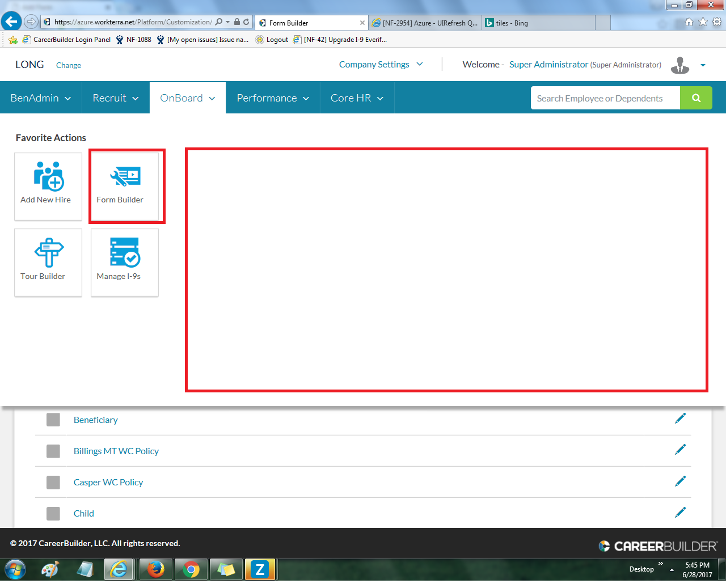Image resolution: width=726 pixels, height=588 pixels.
Task: Select the Performance menu item
Action: (x=273, y=98)
